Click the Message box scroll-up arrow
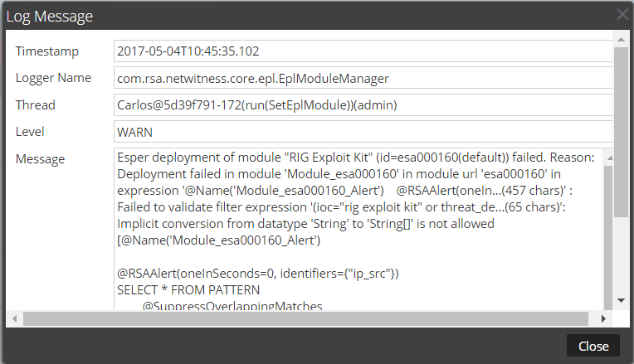This screenshot has height=364, width=634. (607, 156)
